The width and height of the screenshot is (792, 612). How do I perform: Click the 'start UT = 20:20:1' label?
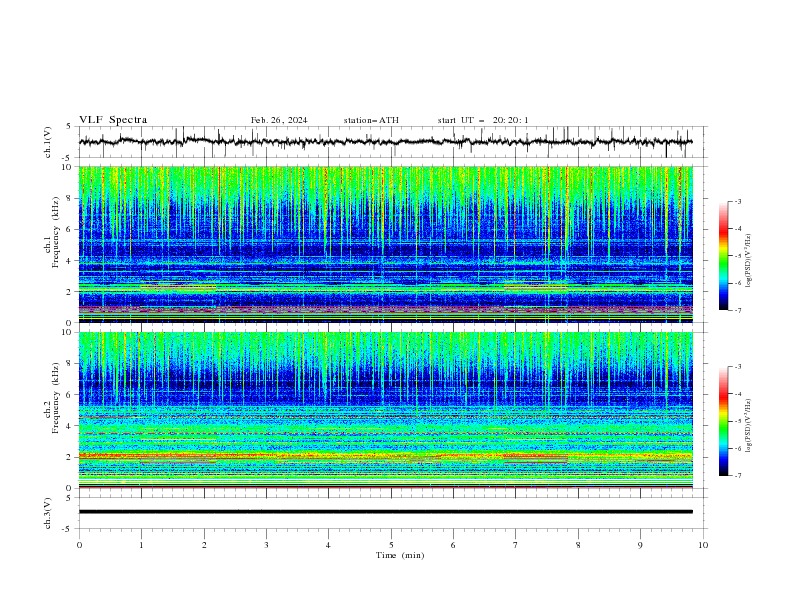pos(483,120)
